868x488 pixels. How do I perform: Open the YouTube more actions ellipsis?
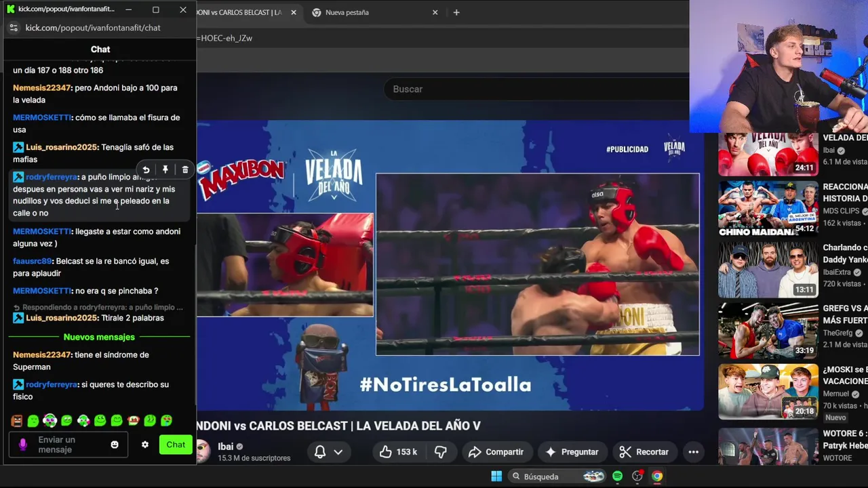[693, 452]
